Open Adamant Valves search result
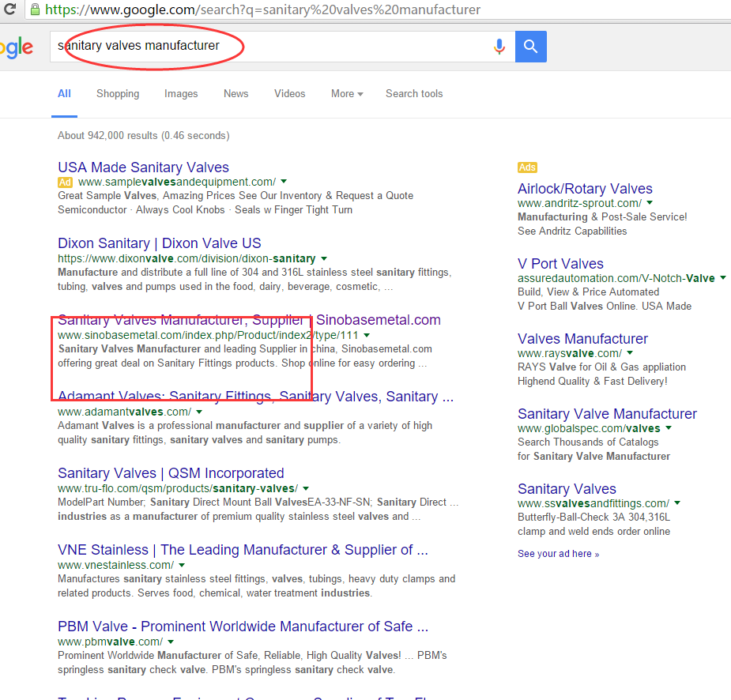Viewport: 731px width, 700px height. tap(255, 396)
